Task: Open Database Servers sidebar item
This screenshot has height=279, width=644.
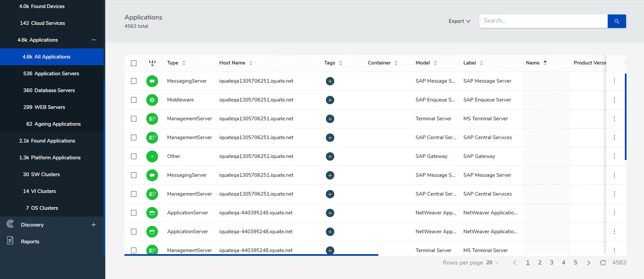Action: (52, 90)
